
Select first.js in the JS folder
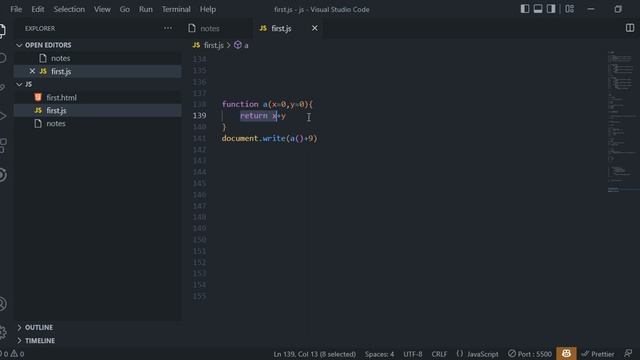(x=56, y=110)
